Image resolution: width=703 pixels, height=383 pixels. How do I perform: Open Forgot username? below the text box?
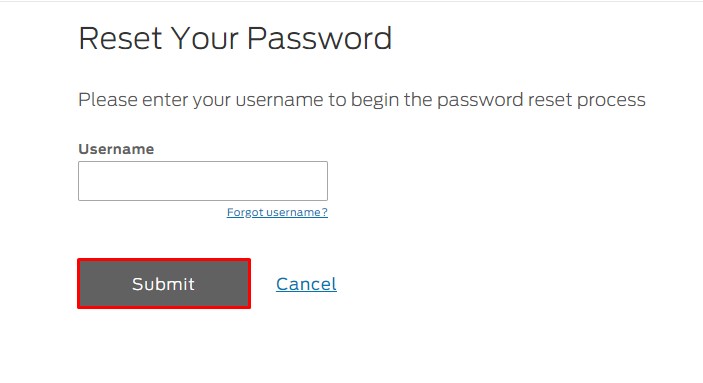tap(277, 212)
